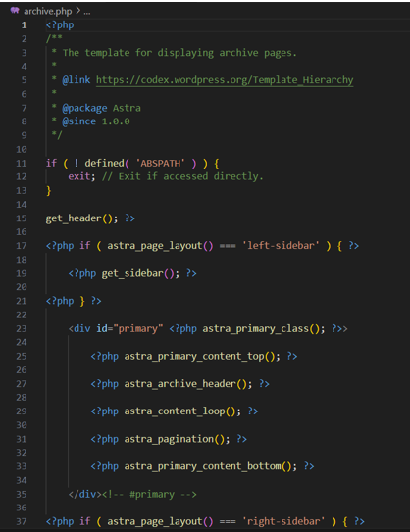This screenshot has height=532, width=410.
Task: Click version number 1.0.0
Action: (116, 121)
